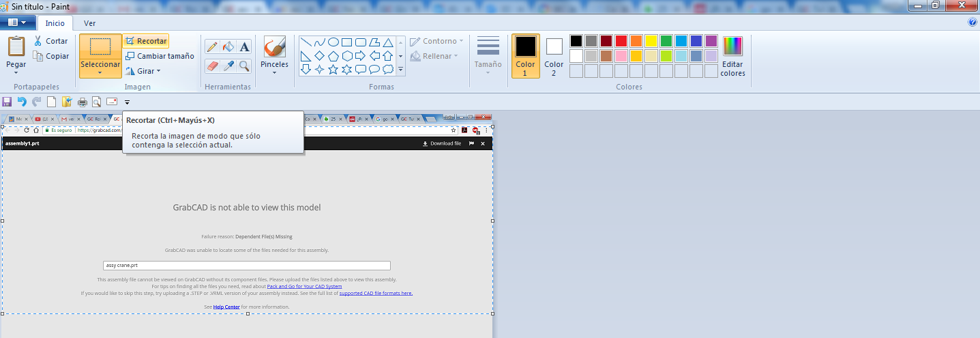
Task: Click the Help Center link in canvas
Action: (x=226, y=307)
